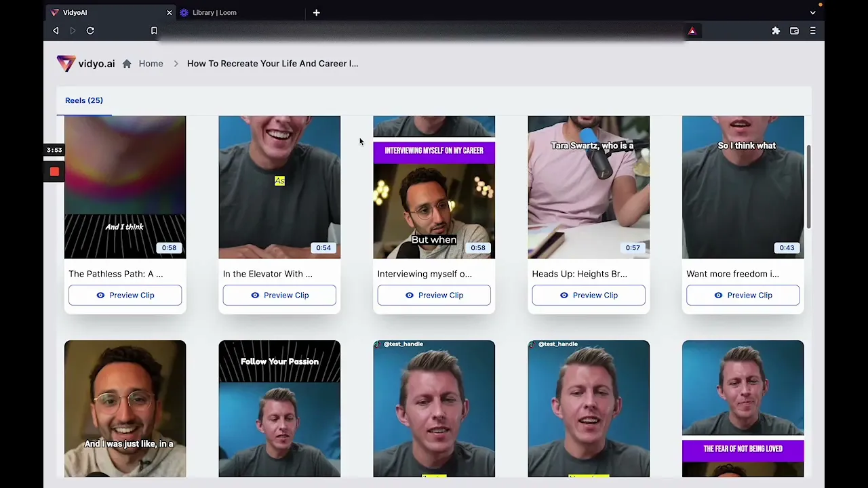Click the 0:58 duration on Pathless Path
Image resolution: width=868 pixels, height=488 pixels.
pyautogui.click(x=169, y=247)
